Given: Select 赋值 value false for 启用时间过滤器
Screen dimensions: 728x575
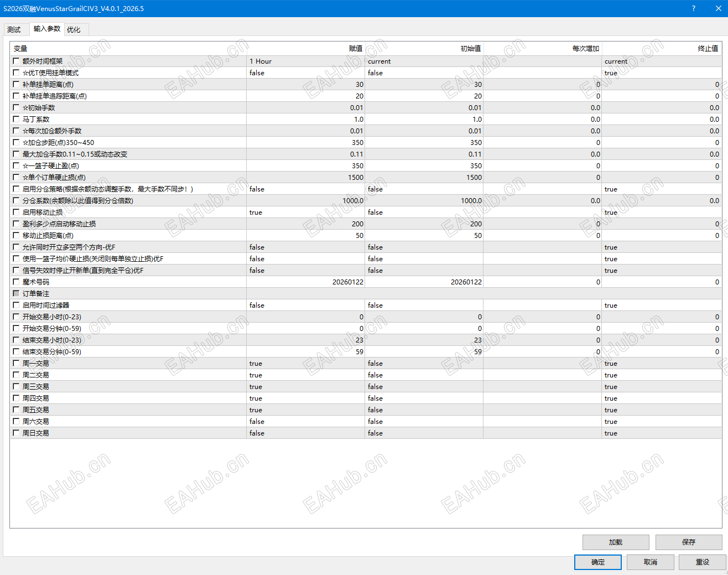Looking at the screenshot, I should tap(305, 305).
